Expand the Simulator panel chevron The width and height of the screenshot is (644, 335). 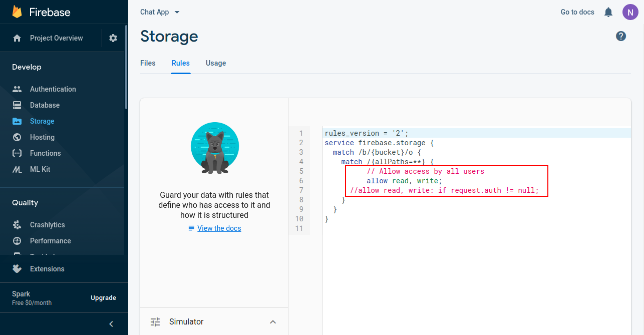(273, 321)
